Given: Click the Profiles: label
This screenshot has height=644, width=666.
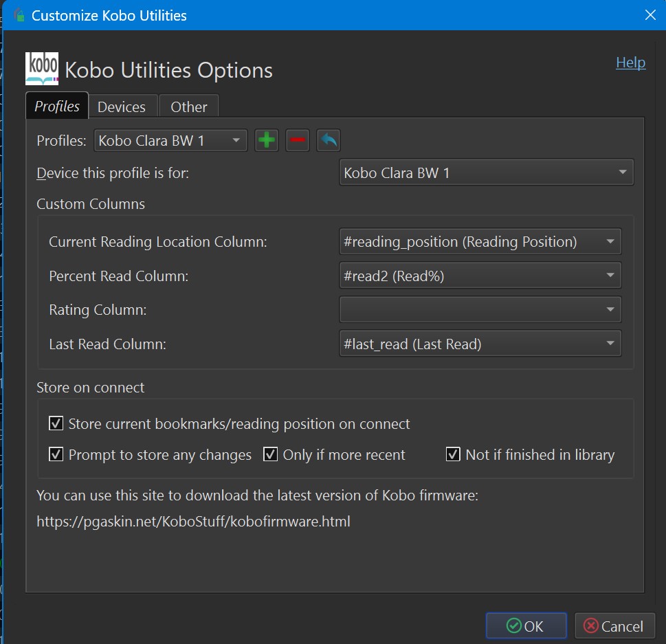Looking at the screenshot, I should click(x=62, y=141).
